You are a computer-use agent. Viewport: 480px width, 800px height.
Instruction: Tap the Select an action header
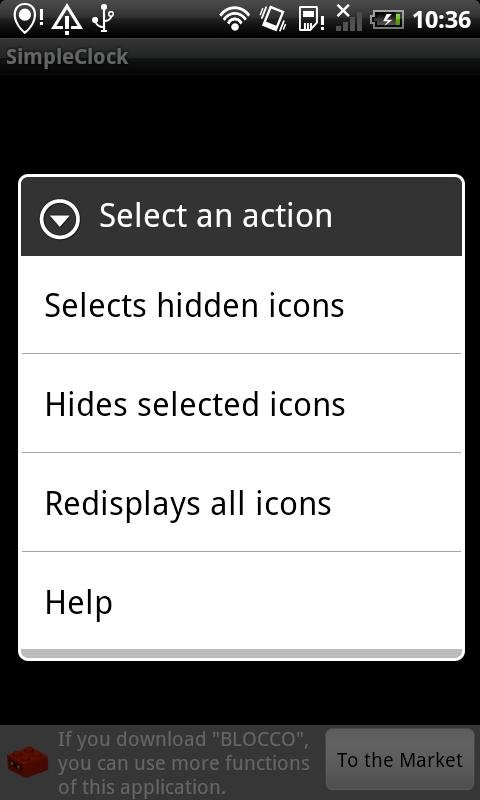pos(241,216)
